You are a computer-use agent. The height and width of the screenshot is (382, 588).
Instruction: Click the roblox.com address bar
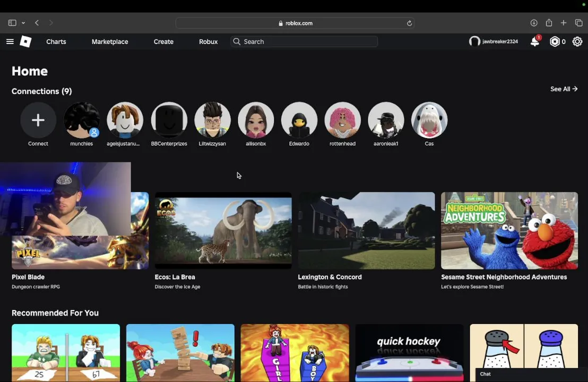pyautogui.click(x=295, y=23)
